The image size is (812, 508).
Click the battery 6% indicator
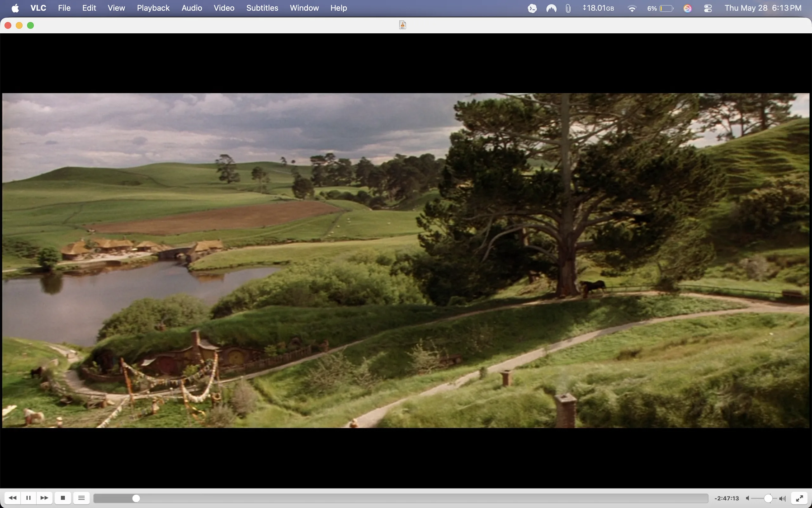point(660,8)
